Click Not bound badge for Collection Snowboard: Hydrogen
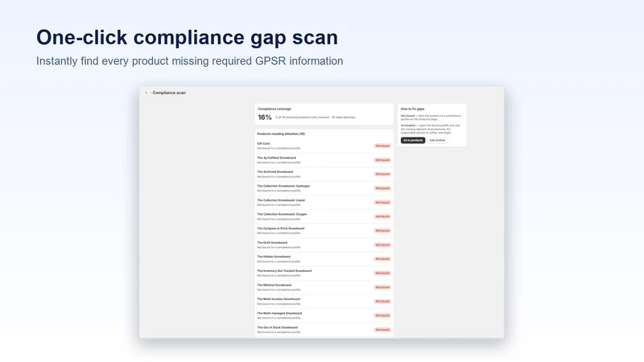The image size is (644, 362). click(382, 188)
